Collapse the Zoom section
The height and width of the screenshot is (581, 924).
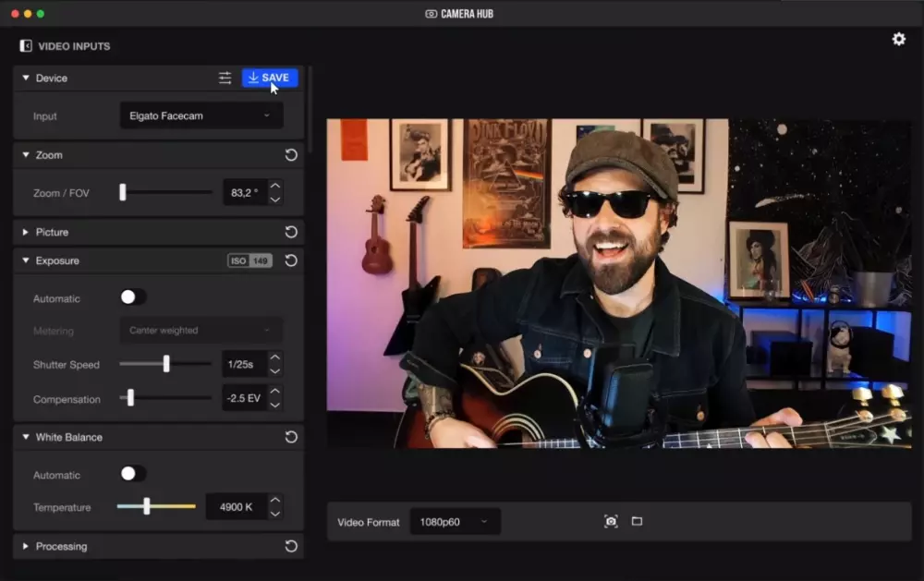tap(26, 155)
